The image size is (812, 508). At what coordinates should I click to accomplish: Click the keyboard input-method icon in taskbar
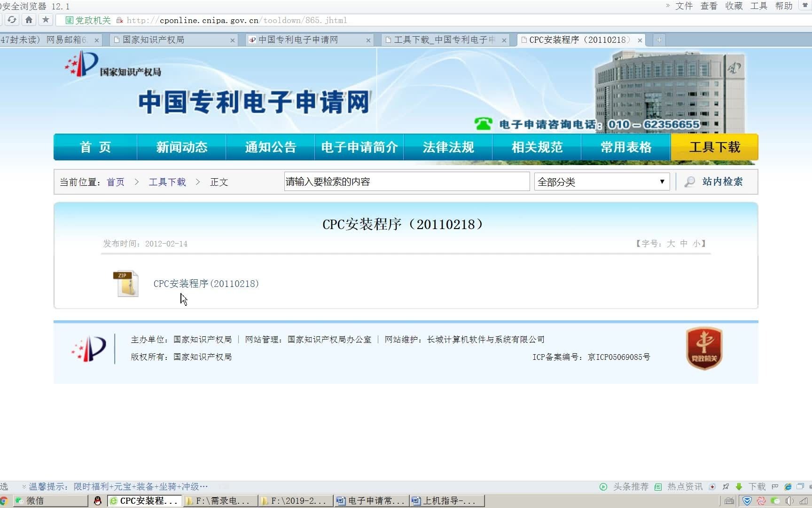(729, 501)
